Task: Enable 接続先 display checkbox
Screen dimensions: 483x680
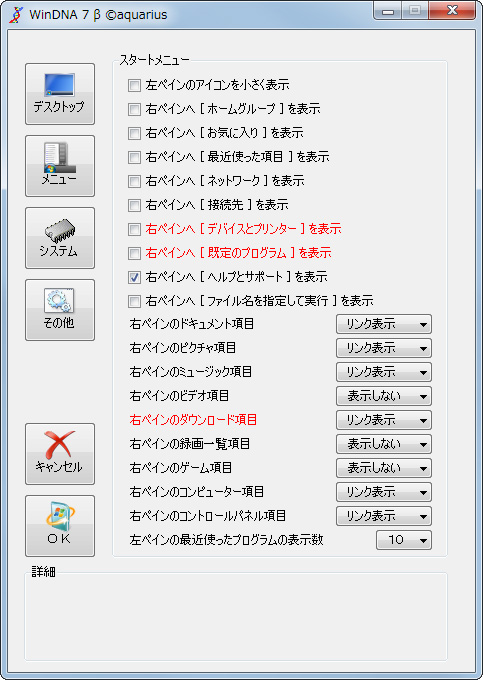Action: (x=134, y=205)
